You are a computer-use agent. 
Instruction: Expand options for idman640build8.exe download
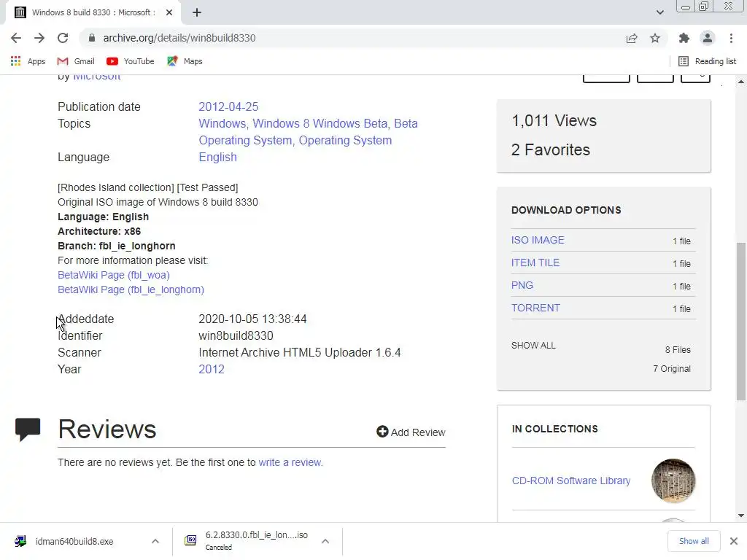coord(155,542)
